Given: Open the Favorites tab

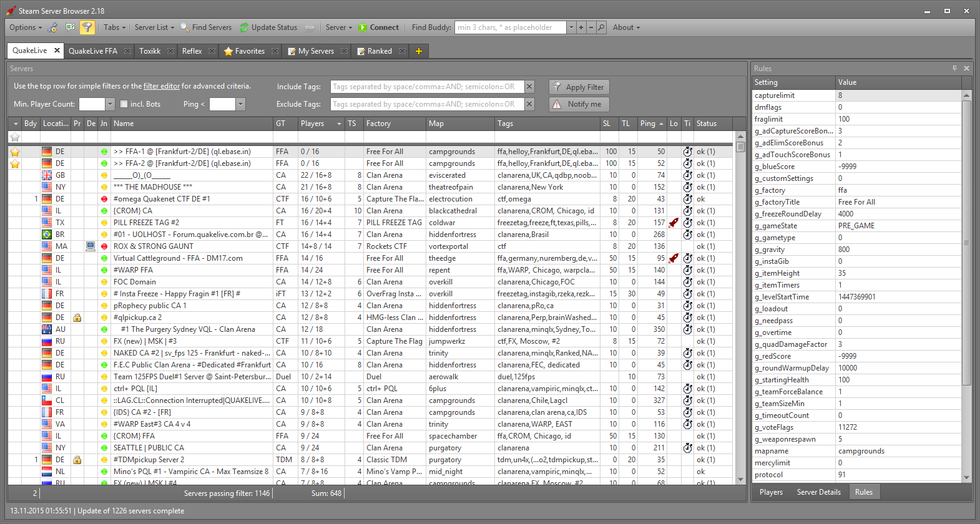Looking at the screenshot, I should pos(250,51).
